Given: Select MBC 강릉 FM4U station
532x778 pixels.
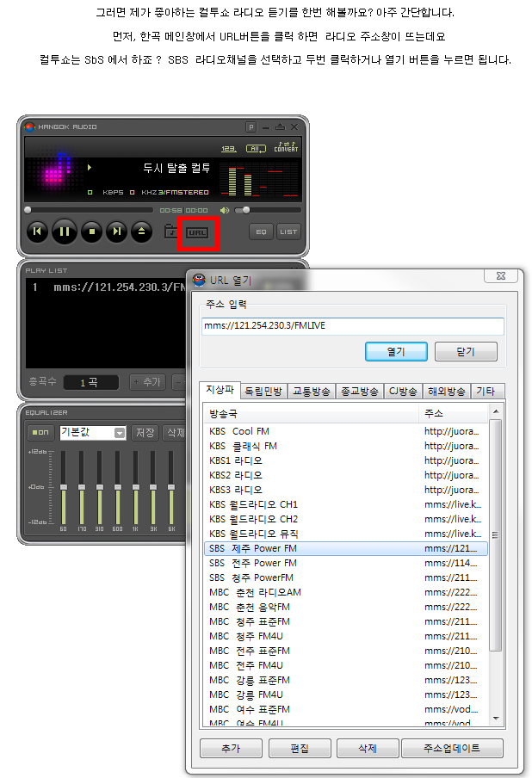Looking at the screenshot, I should click(346, 695).
